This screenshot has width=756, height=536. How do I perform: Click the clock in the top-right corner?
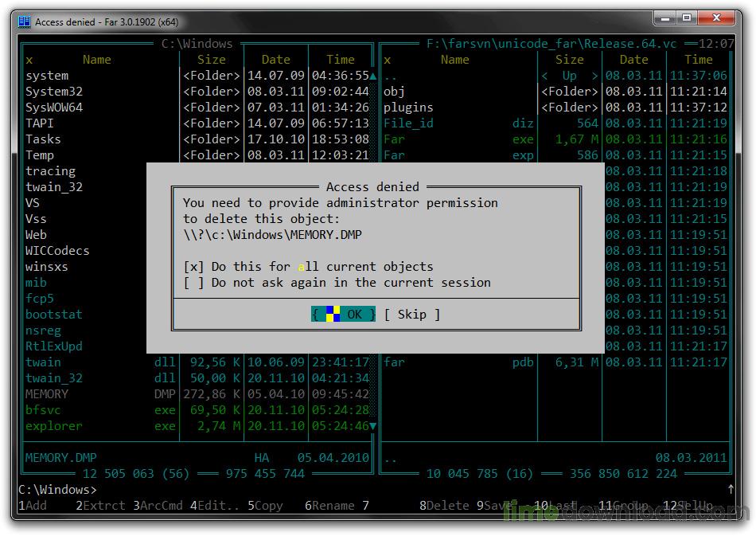point(717,44)
